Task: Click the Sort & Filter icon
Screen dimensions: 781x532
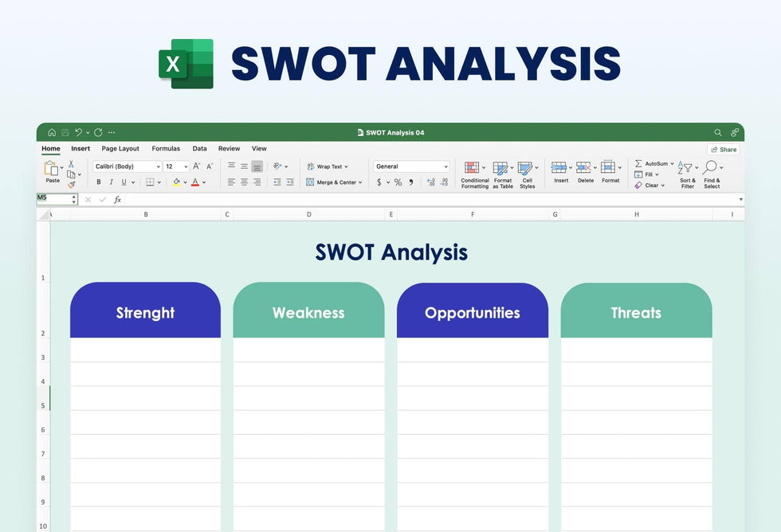Action: click(x=686, y=169)
